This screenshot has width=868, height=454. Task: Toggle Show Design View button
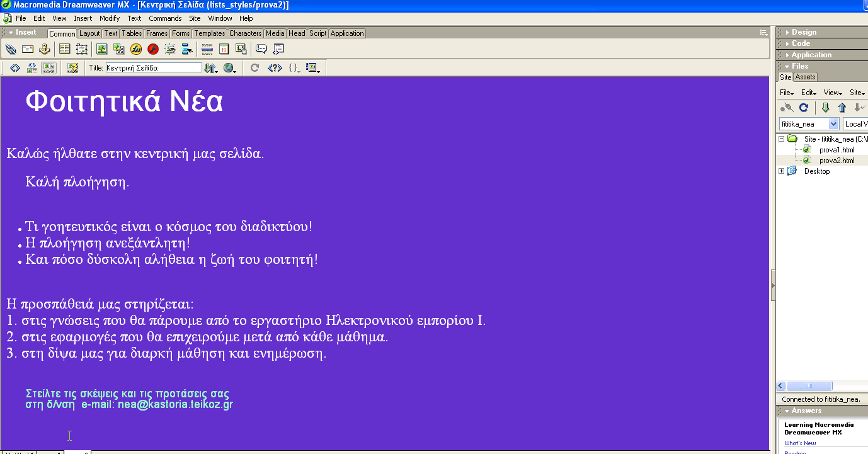pyautogui.click(x=49, y=67)
